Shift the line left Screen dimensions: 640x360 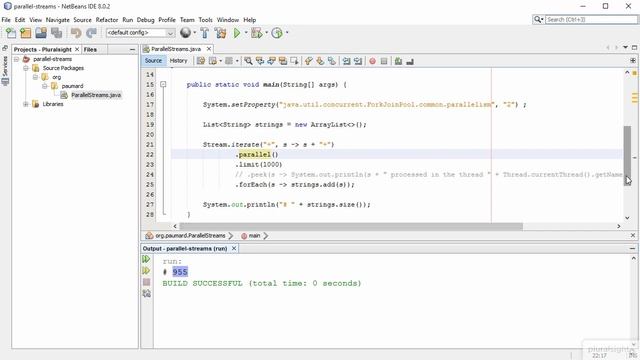(x=346, y=61)
